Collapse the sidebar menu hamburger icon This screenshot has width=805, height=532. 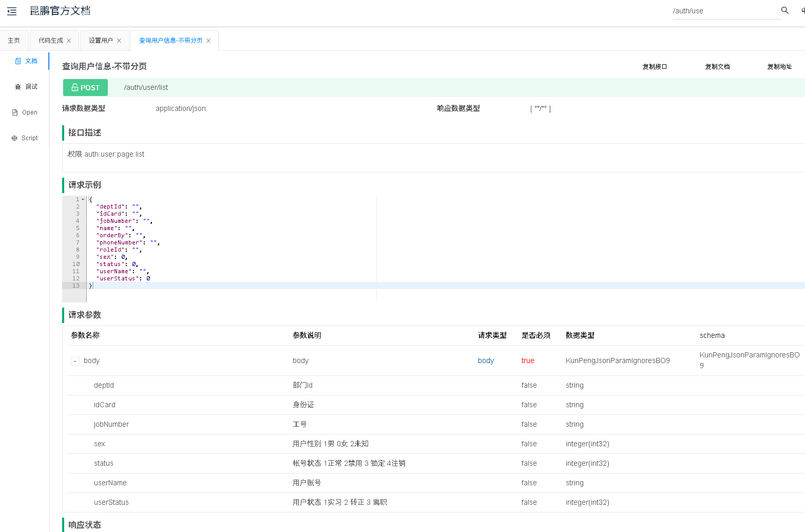12,11
